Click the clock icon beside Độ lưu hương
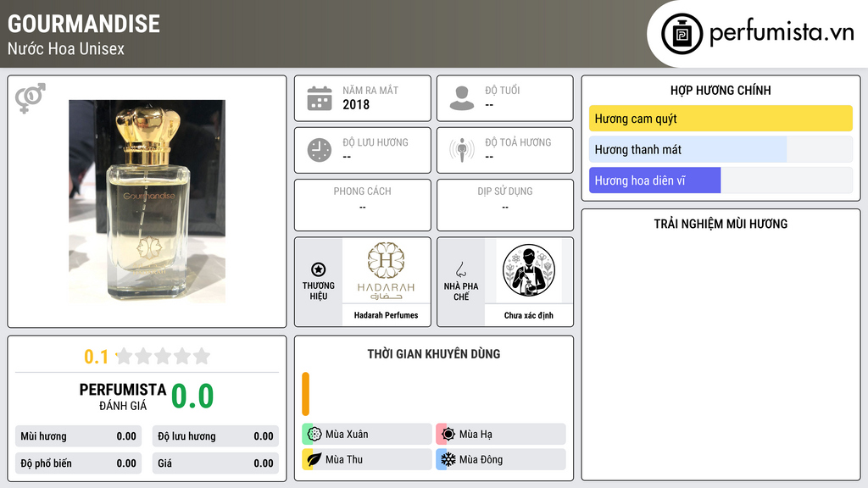 320,150
